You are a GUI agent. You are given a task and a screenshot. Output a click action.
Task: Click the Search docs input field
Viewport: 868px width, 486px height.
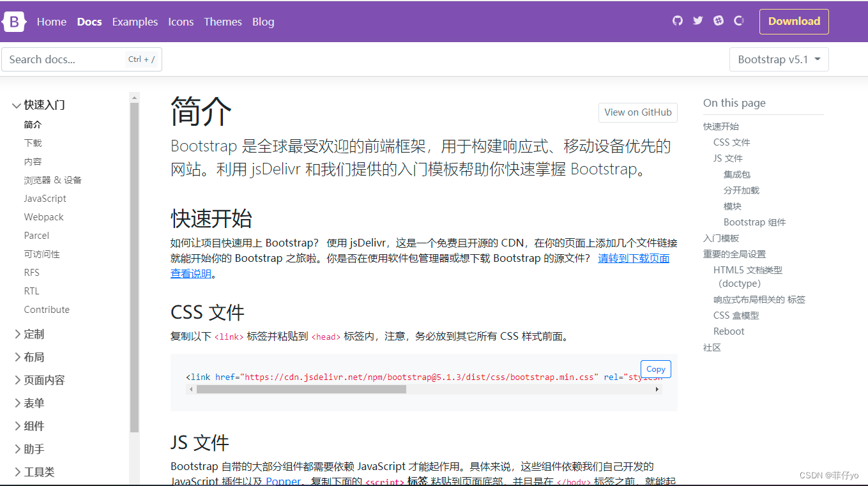click(82, 59)
